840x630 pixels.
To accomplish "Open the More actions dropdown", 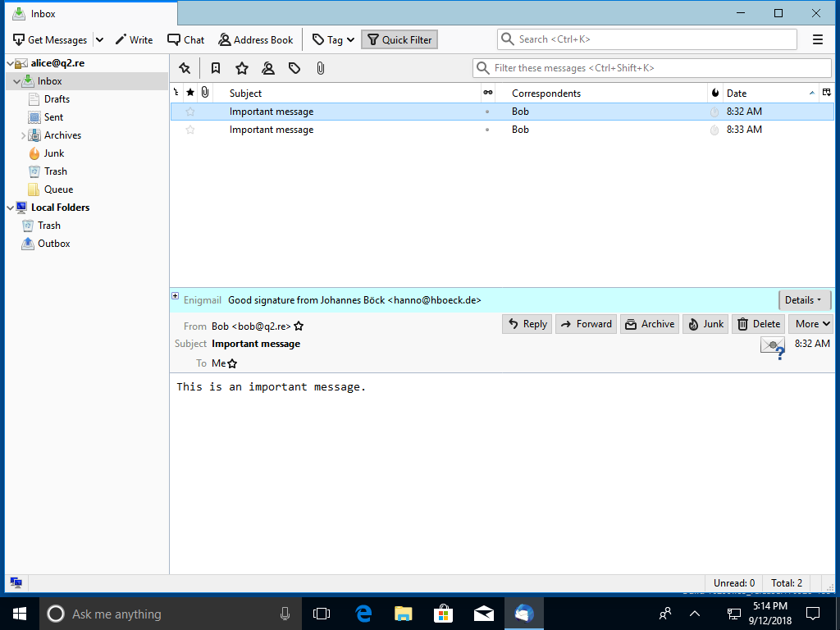I will pos(810,324).
